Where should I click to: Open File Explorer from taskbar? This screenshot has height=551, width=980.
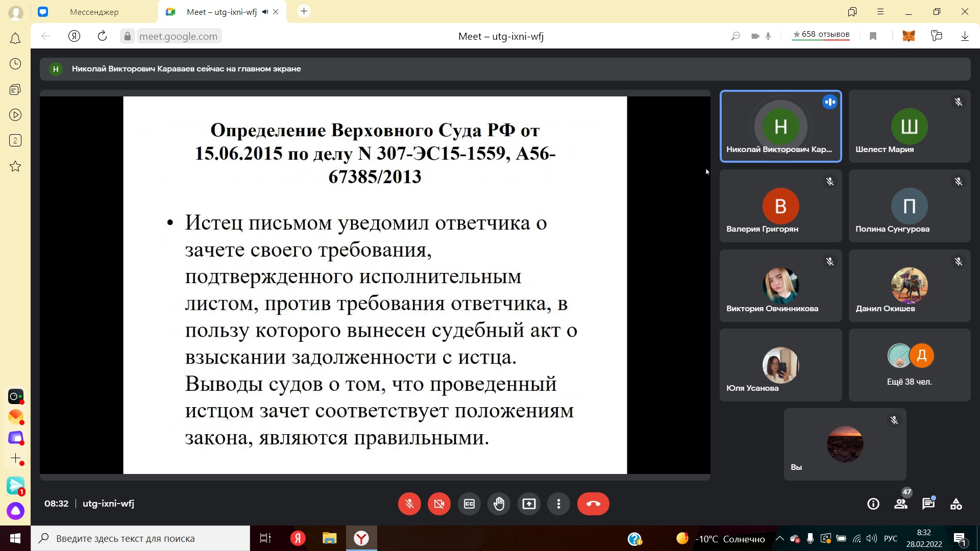click(x=329, y=538)
